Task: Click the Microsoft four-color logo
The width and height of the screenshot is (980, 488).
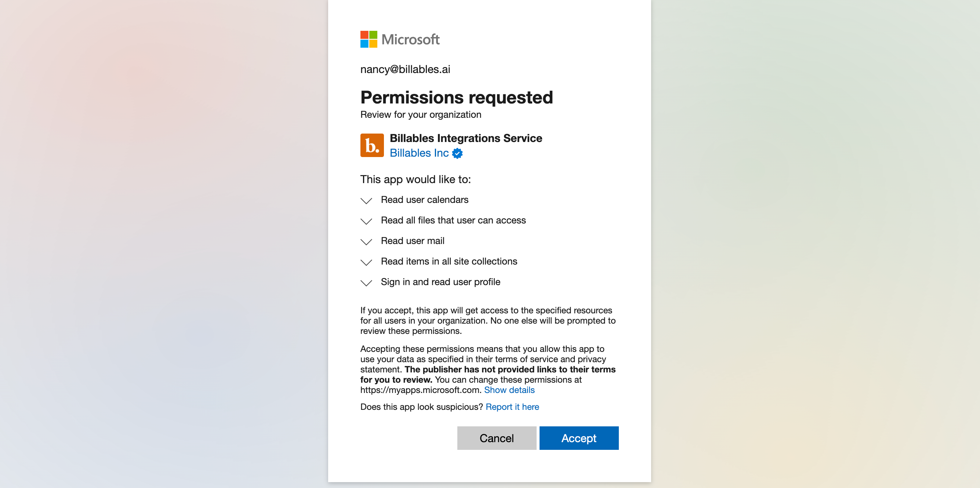Action: coord(368,39)
